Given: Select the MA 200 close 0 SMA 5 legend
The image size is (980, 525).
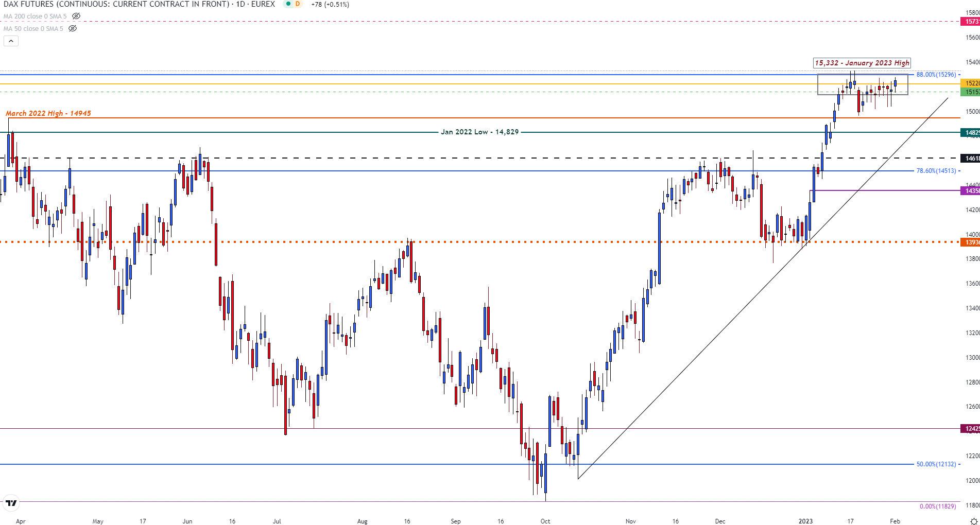Looking at the screenshot, I should tap(35, 16).
